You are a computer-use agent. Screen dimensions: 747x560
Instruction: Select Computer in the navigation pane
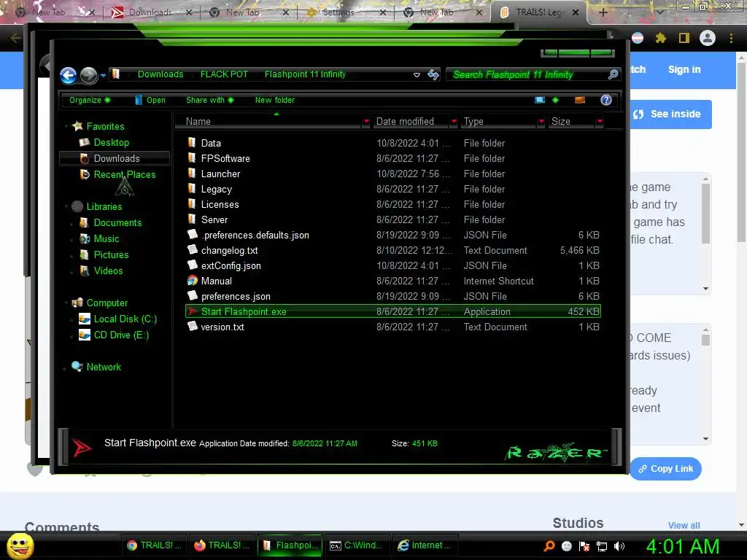coord(107,303)
